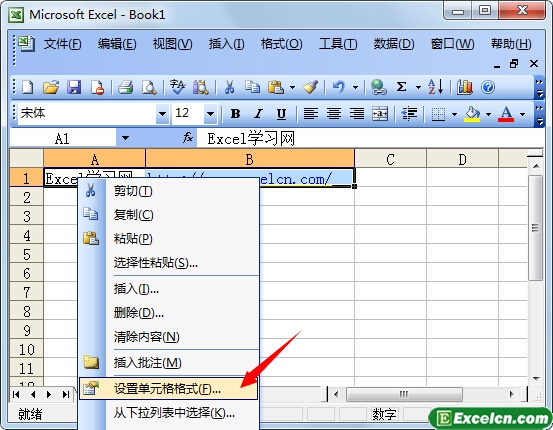Image resolution: width=553 pixels, height=430 pixels.
Task: Expand the Name Box dropdown arrow
Action: coord(125,138)
